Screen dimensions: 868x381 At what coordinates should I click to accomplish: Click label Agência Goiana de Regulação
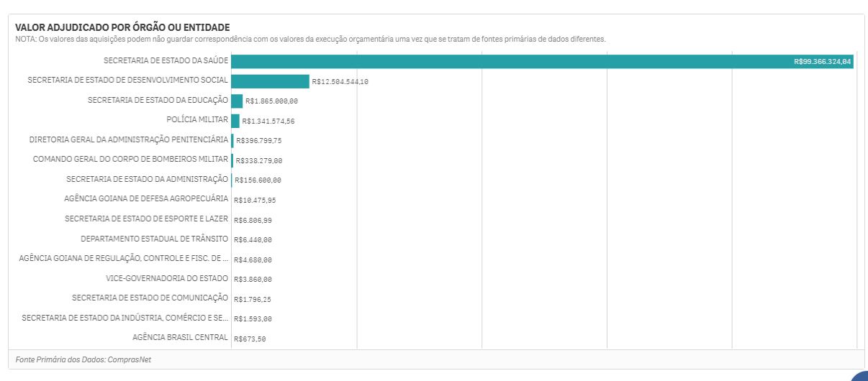pyautogui.click(x=124, y=257)
